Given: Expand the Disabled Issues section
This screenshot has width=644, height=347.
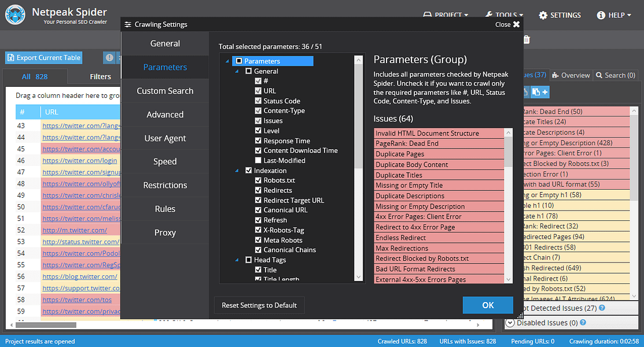Looking at the screenshot, I should tap(510, 323).
